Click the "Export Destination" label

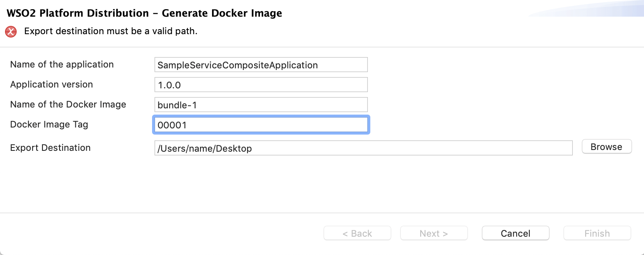click(x=50, y=148)
